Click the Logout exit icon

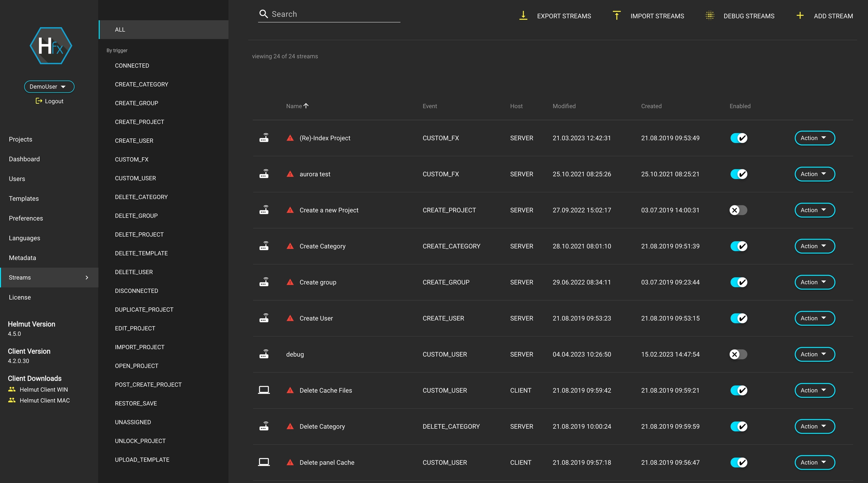(x=39, y=101)
